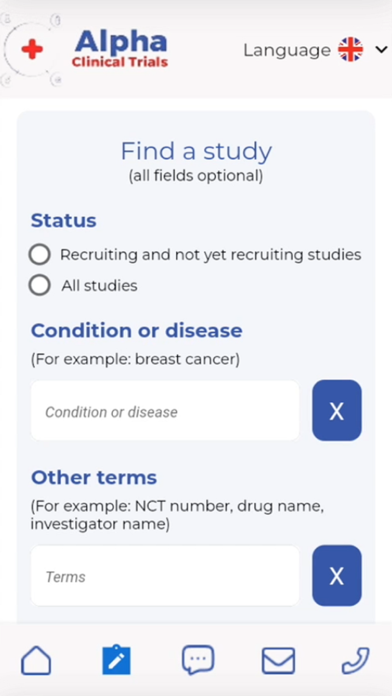Image resolution: width=392 pixels, height=696 pixels.
Task: Click the UK flag language icon
Action: 350,50
